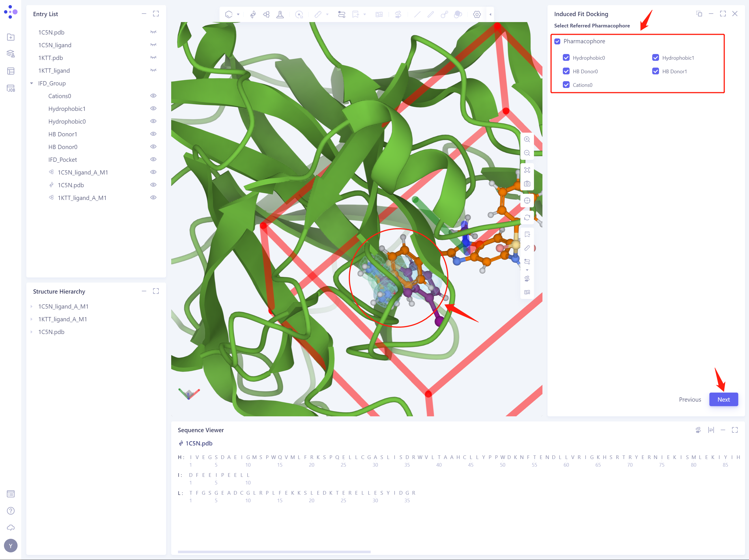The width and height of the screenshot is (749, 560).
Task: Capture a viewport screenshot with the camera icon
Action: coord(527,183)
